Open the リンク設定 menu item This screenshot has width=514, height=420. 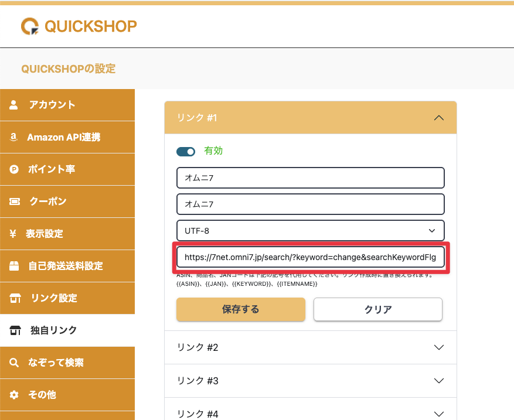pyautogui.click(x=54, y=298)
